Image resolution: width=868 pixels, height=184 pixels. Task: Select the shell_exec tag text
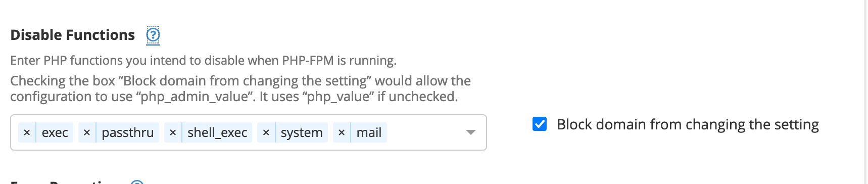click(217, 132)
